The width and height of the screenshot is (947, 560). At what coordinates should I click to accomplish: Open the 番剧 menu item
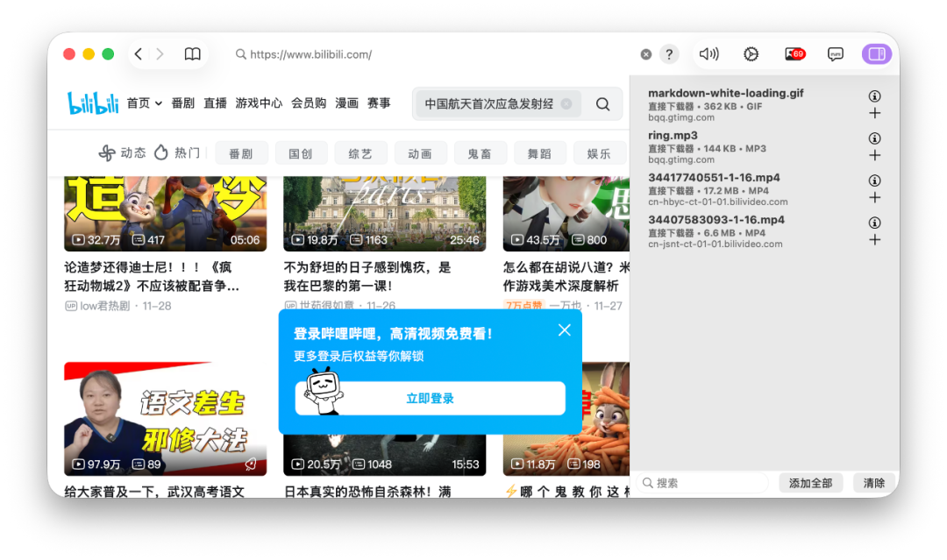pos(182,103)
